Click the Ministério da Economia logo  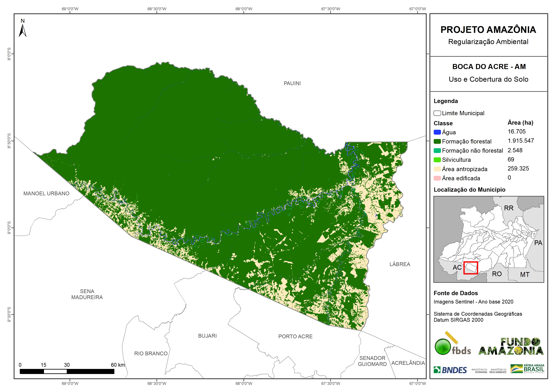tap(479, 371)
